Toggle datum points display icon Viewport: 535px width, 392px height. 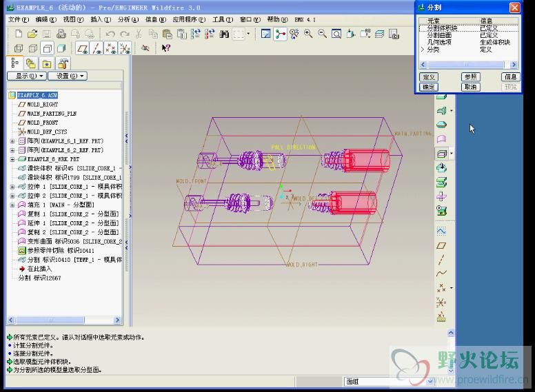tap(110, 48)
